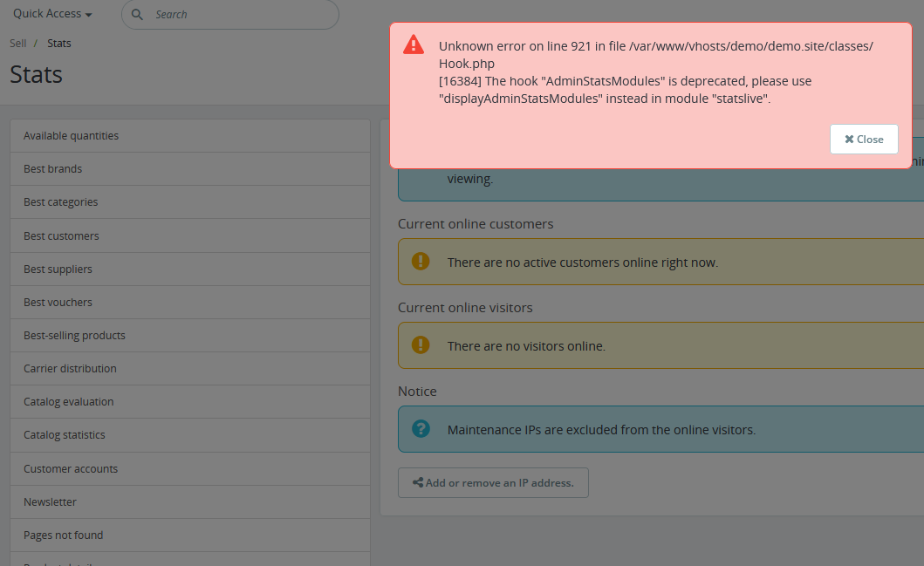Open the Quick Access dropdown
This screenshot has width=924, height=566.
[x=52, y=14]
